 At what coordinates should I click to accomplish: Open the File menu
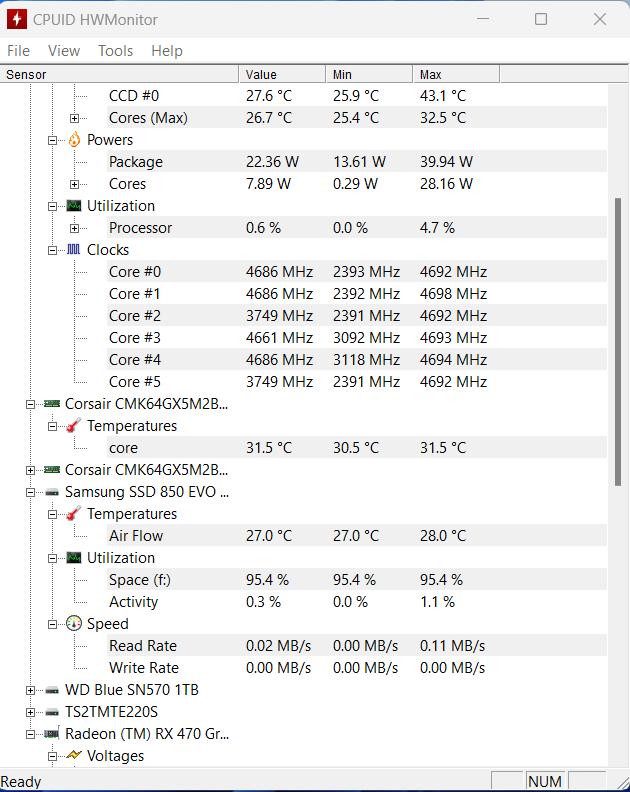[x=18, y=51]
